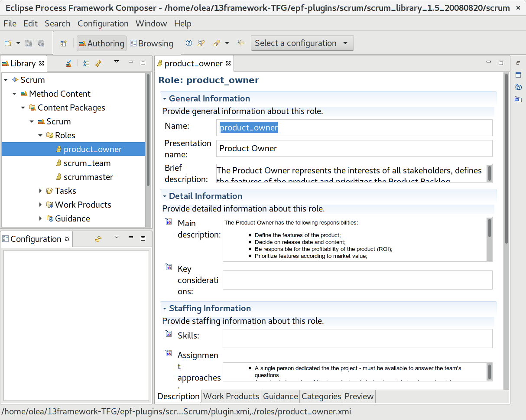Click the Method Content folder icon
The image size is (526, 420).
(x=24, y=94)
